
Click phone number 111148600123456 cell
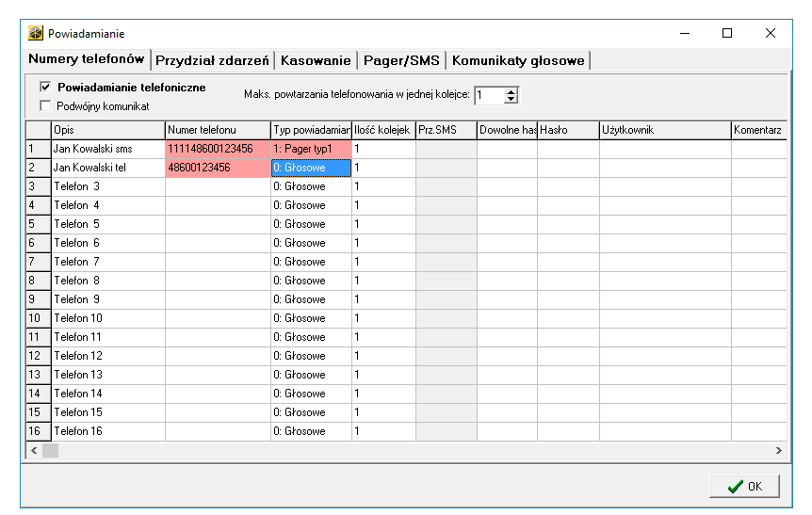click(218, 149)
